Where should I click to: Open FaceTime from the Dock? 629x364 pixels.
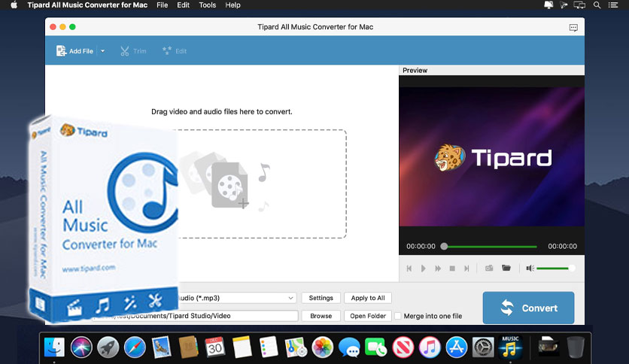pyautogui.click(x=376, y=347)
